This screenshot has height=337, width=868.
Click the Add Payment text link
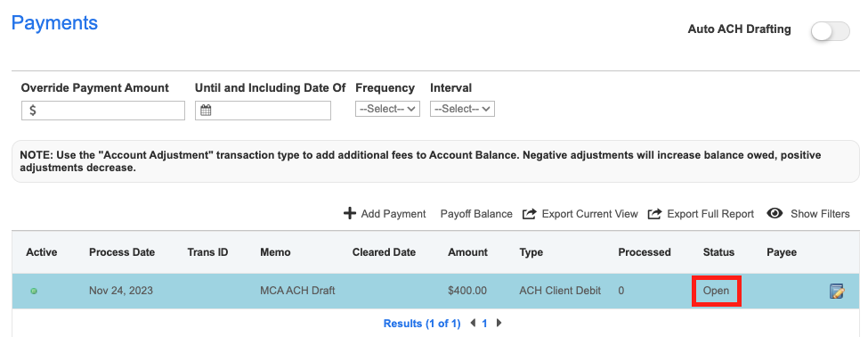click(393, 214)
